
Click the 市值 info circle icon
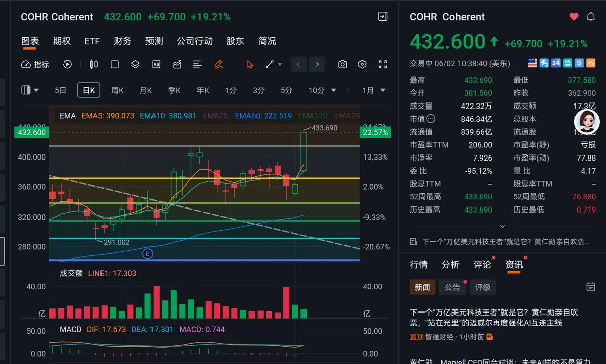tap(431, 119)
